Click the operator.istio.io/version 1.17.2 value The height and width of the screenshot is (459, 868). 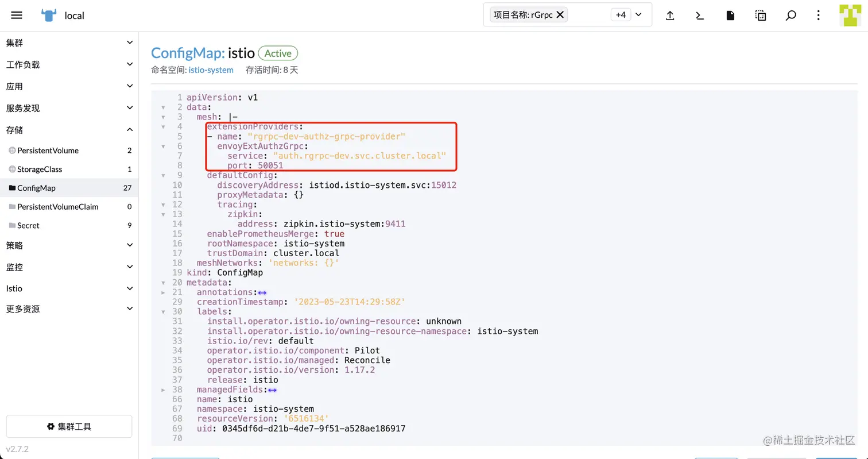pos(359,371)
